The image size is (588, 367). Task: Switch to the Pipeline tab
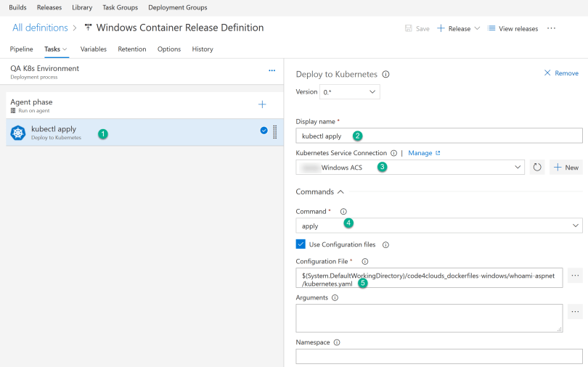(x=21, y=49)
